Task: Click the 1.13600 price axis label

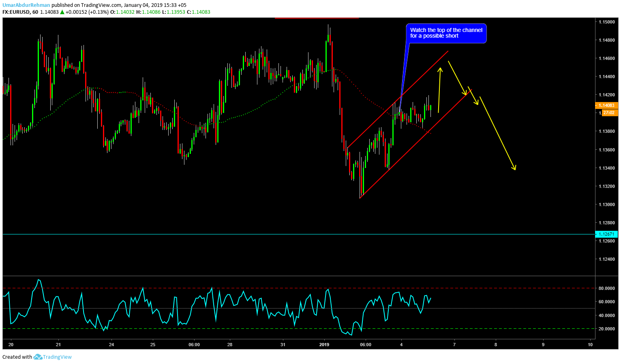Action: [607, 150]
